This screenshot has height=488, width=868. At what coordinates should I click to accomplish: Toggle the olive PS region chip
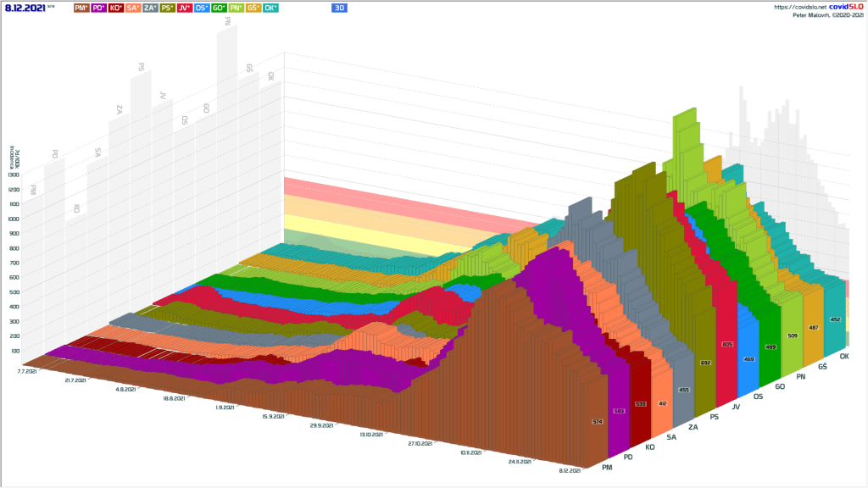click(x=167, y=8)
